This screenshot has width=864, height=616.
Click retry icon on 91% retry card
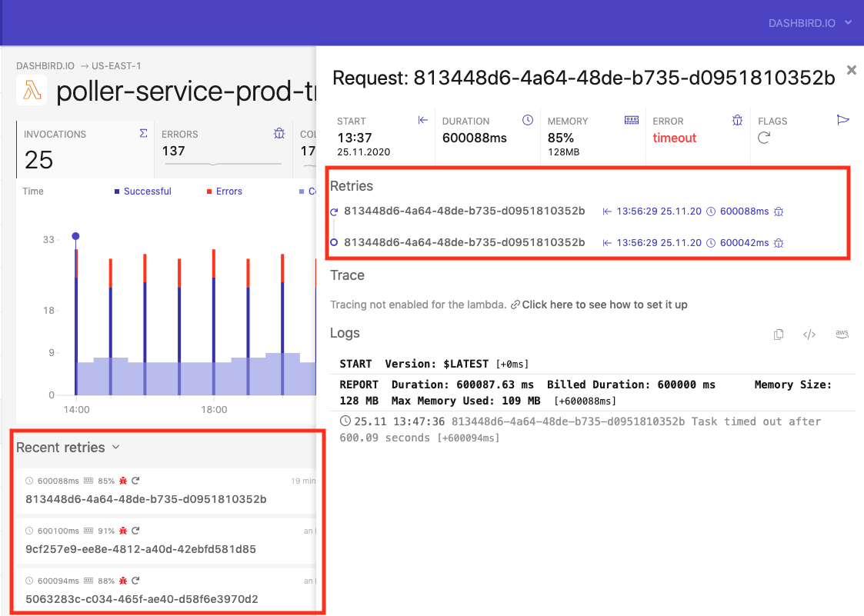coord(135,531)
